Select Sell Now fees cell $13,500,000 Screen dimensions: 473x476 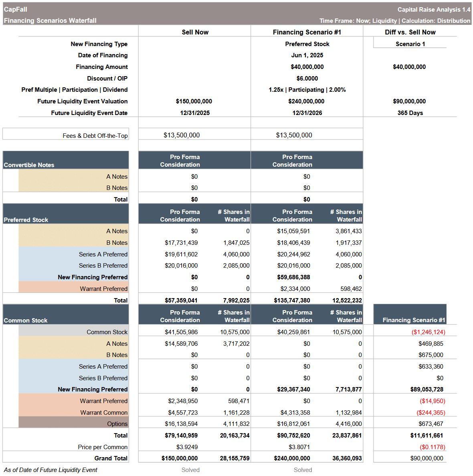(x=182, y=135)
